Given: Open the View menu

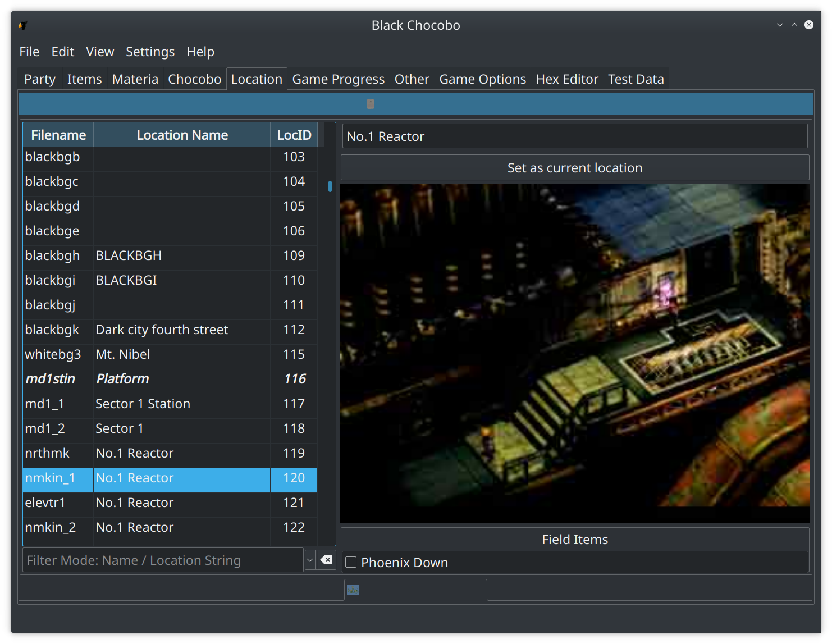Looking at the screenshot, I should click(x=100, y=52).
